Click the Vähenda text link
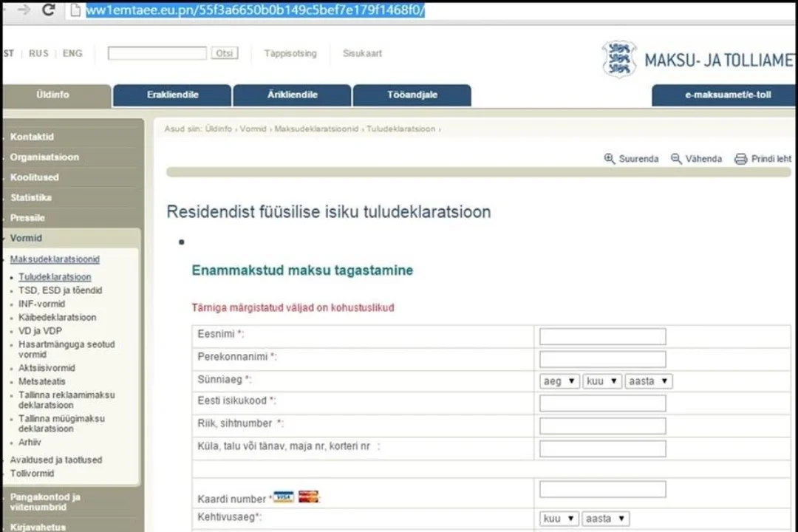This screenshot has height=532, width=798. coord(703,159)
